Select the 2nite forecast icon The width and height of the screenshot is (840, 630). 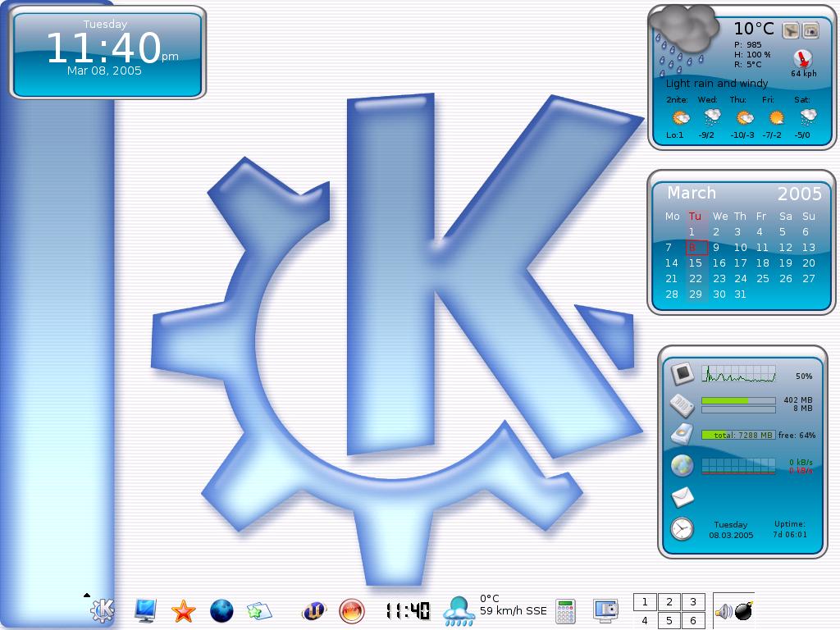[x=680, y=117]
